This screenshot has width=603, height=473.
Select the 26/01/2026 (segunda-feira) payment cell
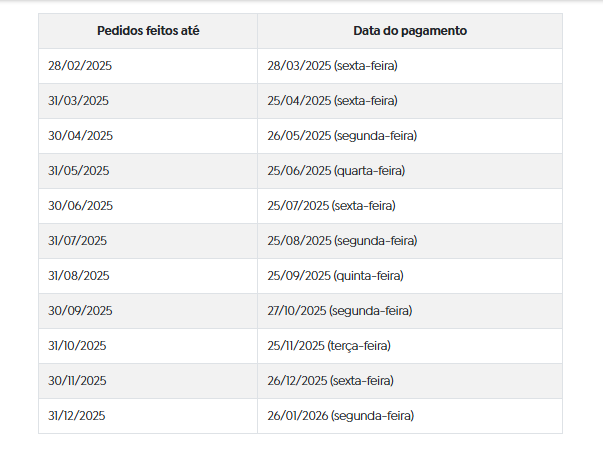410,416
